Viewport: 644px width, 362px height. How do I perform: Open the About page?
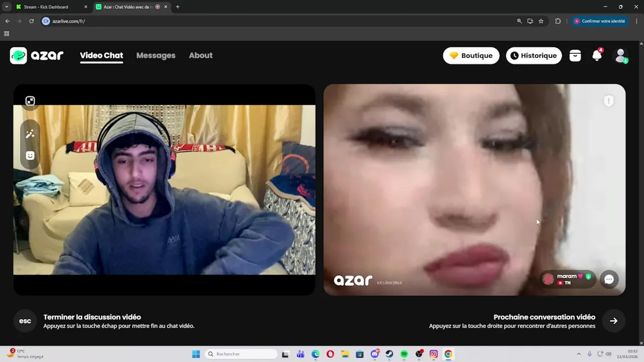[x=200, y=55]
